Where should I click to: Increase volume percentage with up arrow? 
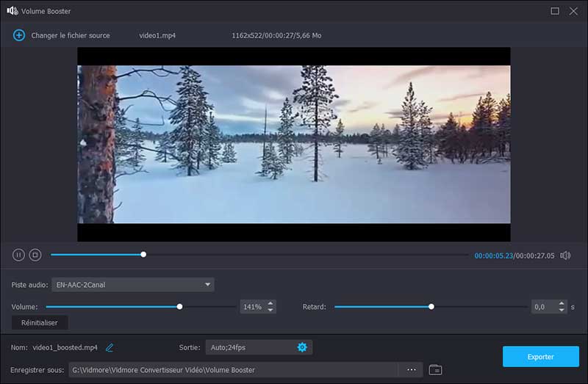coord(270,303)
